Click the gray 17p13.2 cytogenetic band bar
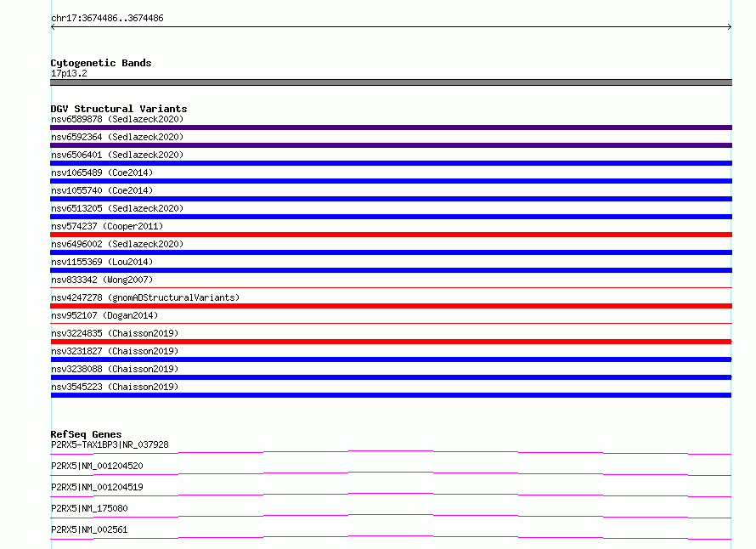This screenshot has width=756, height=549. point(391,82)
